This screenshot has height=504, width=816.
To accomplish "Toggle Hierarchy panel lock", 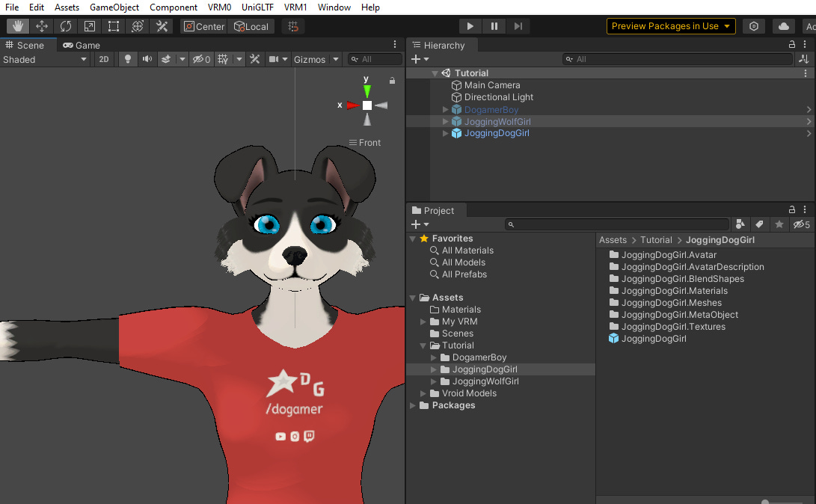I will (x=791, y=45).
